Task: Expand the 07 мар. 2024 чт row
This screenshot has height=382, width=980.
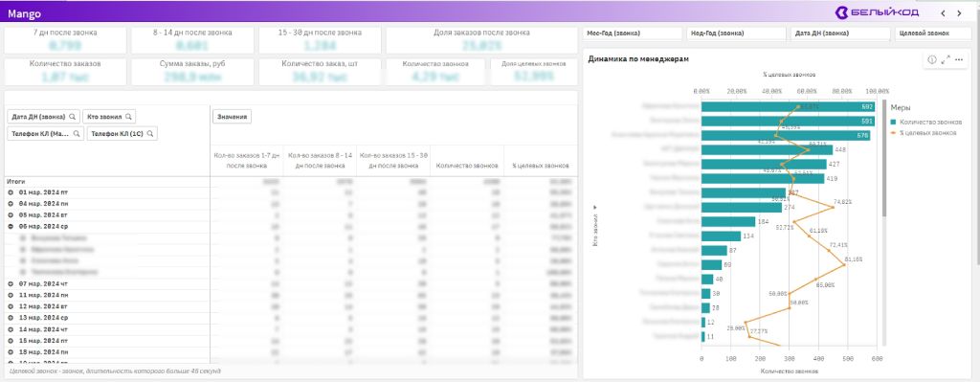Action: [x=10, y=283]
